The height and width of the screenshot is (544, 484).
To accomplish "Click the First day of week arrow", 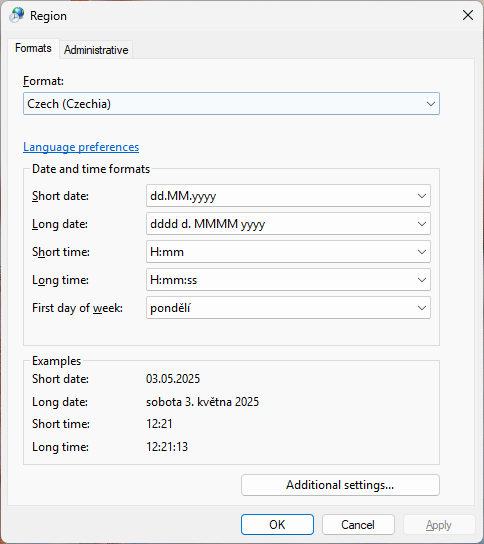I will click(422, 308).
